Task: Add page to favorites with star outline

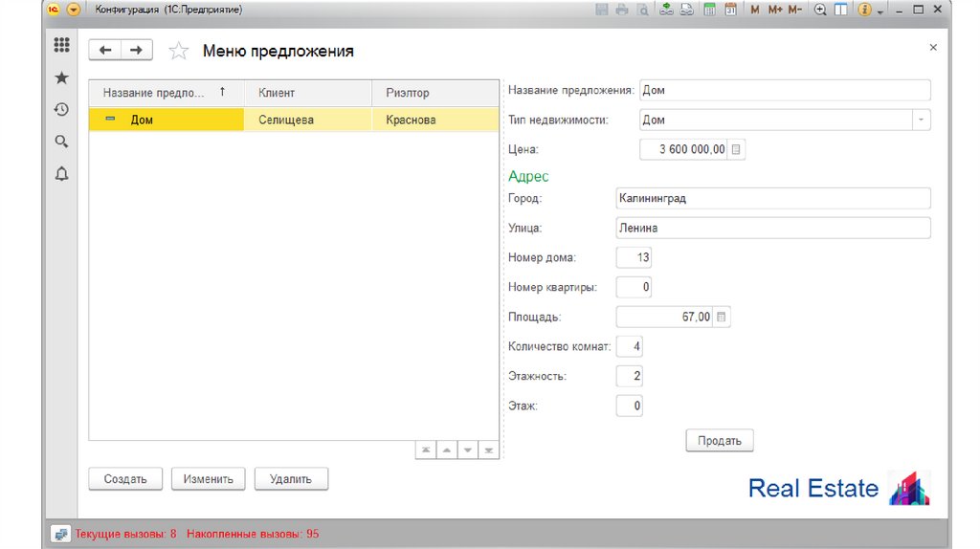Action: 178,52
